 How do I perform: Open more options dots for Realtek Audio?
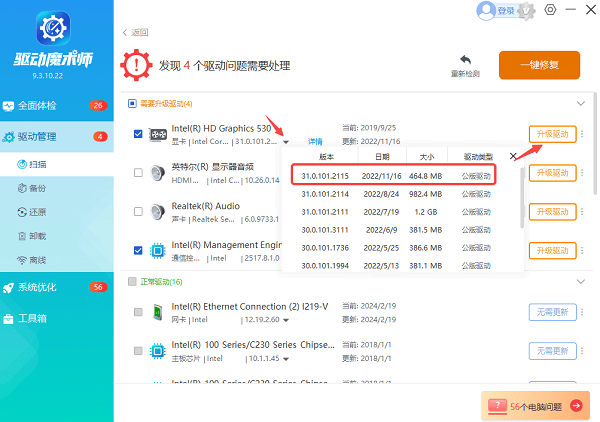582,212
